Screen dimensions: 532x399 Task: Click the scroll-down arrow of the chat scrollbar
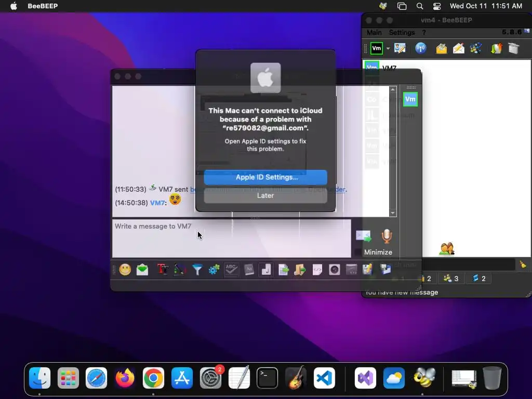coord(393,213)
